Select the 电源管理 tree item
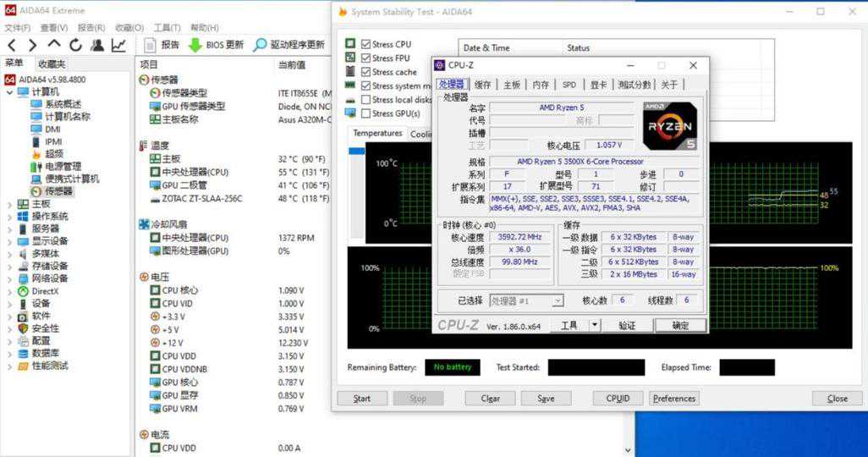Screen dimensions: 868x457 click(63, 167)
